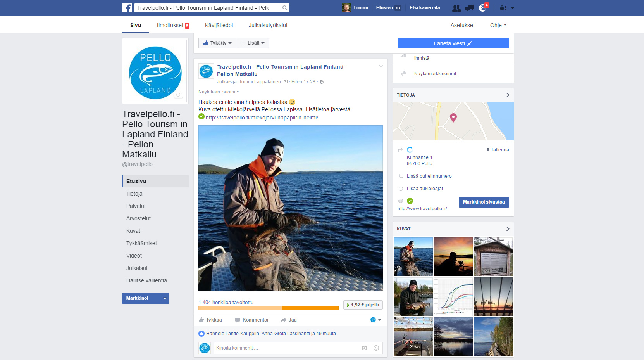Open the http://www.travelpello.fi/ website link

pyautogui.click(x=422, y=209)
